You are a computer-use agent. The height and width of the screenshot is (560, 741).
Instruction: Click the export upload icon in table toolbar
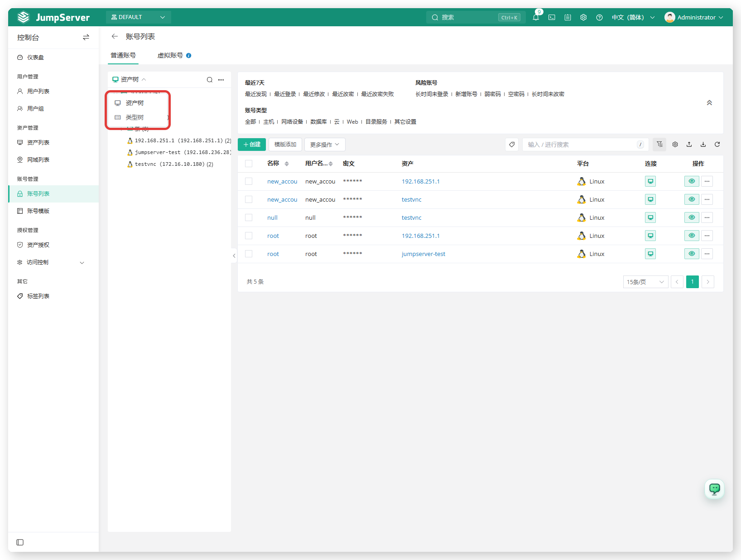(x=689, y=144)
